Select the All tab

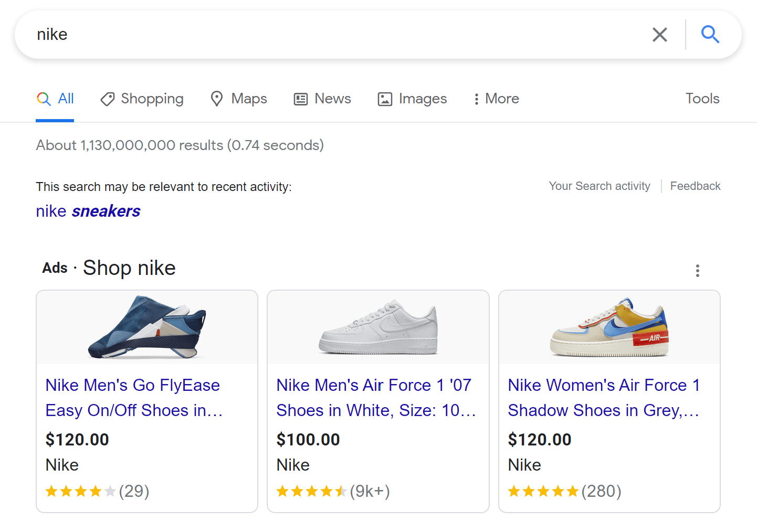(x=55, y=99)
